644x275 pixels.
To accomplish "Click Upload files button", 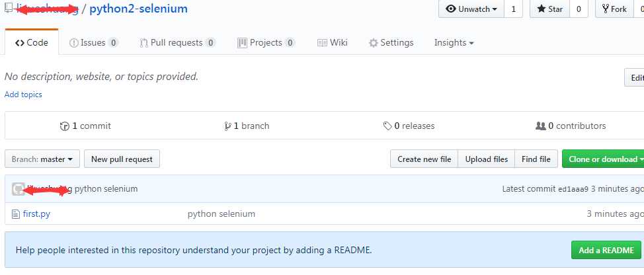I will [x=486, y=159].
